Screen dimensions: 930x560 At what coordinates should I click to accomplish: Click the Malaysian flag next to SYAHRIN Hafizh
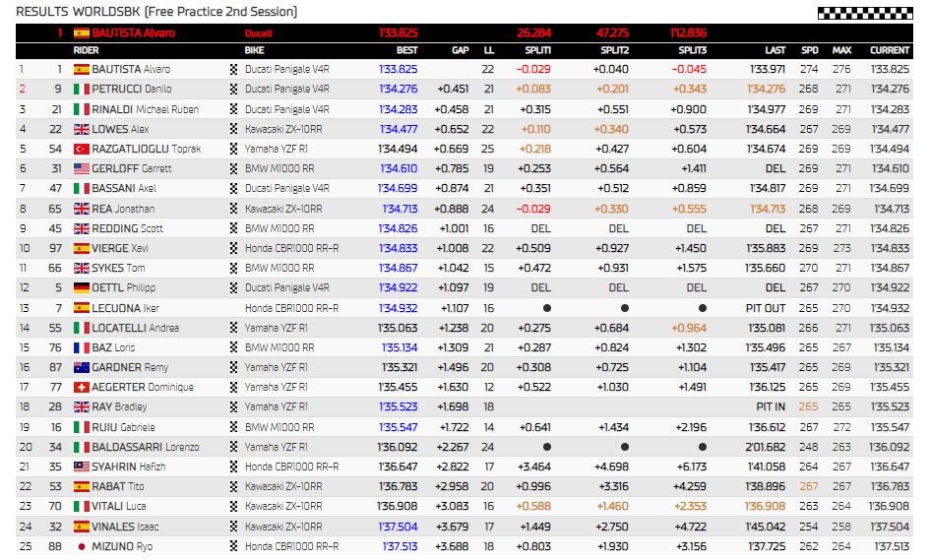(x=82, y=467)
